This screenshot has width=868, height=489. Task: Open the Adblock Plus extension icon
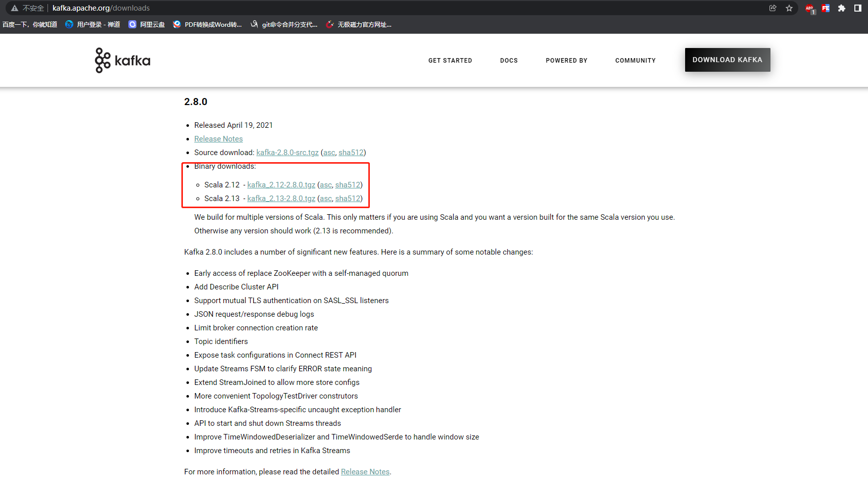pyautogui.click(x=809, y=8)
